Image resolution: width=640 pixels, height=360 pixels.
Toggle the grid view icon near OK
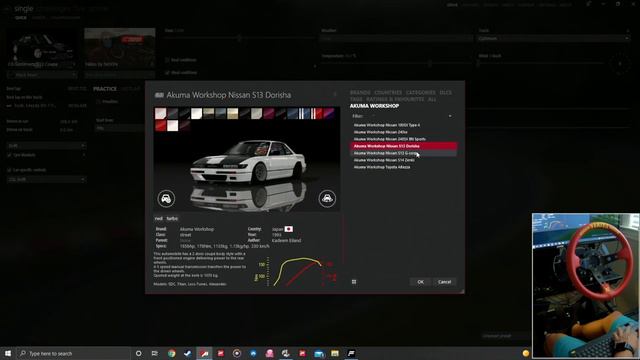coord(354,282)
